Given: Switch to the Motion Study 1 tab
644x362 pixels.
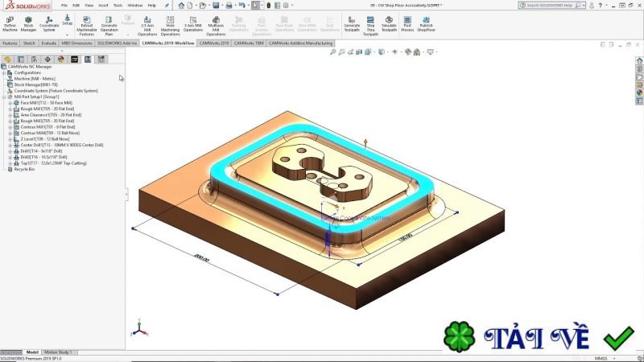Looking at the screenshot, I should [x=58, y=352].
